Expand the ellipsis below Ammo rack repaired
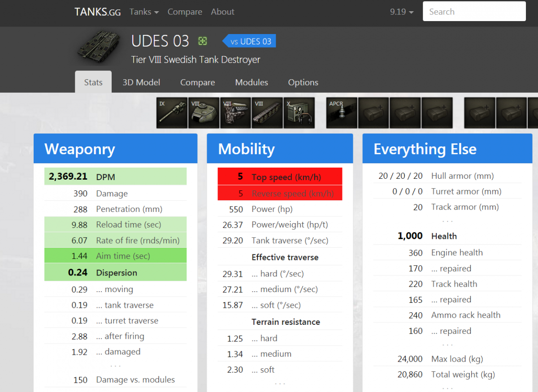Screen dimensions: 538x392 coord(447,345)
